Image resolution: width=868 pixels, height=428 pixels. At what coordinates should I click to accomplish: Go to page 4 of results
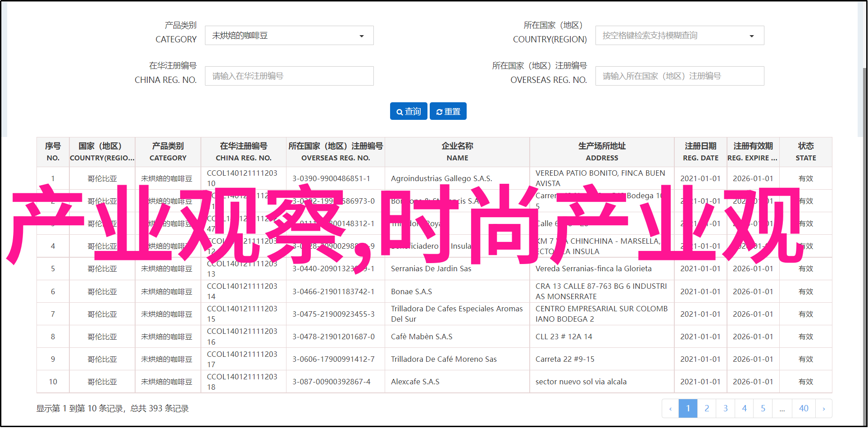pos(745,409)
